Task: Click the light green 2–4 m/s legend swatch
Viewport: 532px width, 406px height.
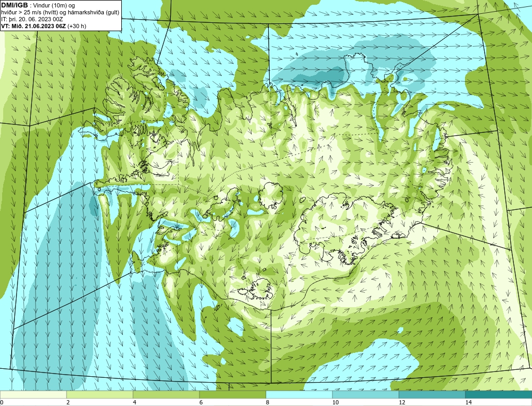Action: pos(100,395)
